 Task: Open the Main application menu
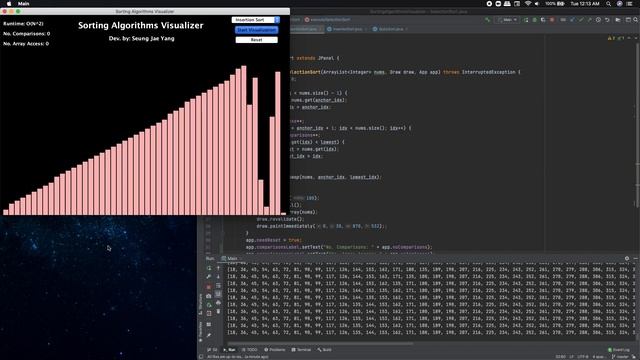[x=24, y=3]
